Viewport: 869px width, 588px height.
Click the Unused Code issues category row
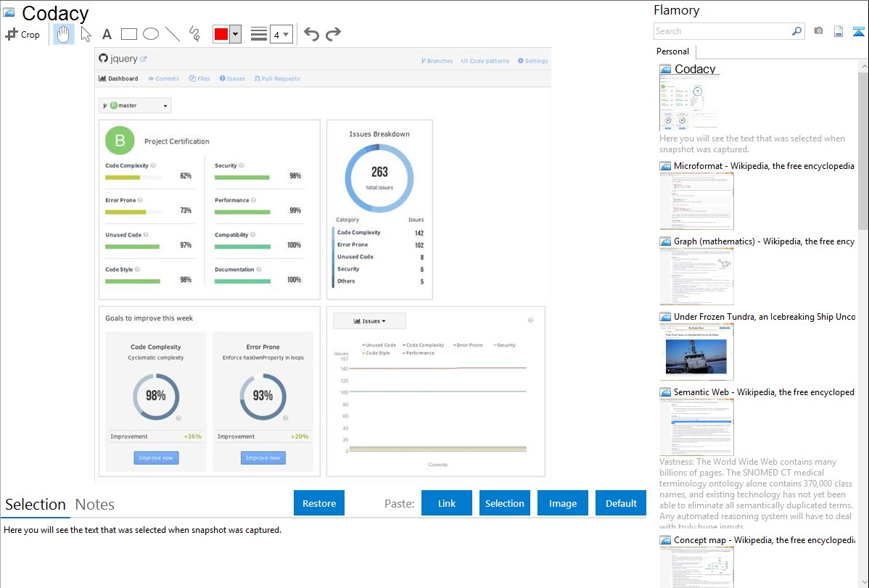pos(379,257)
